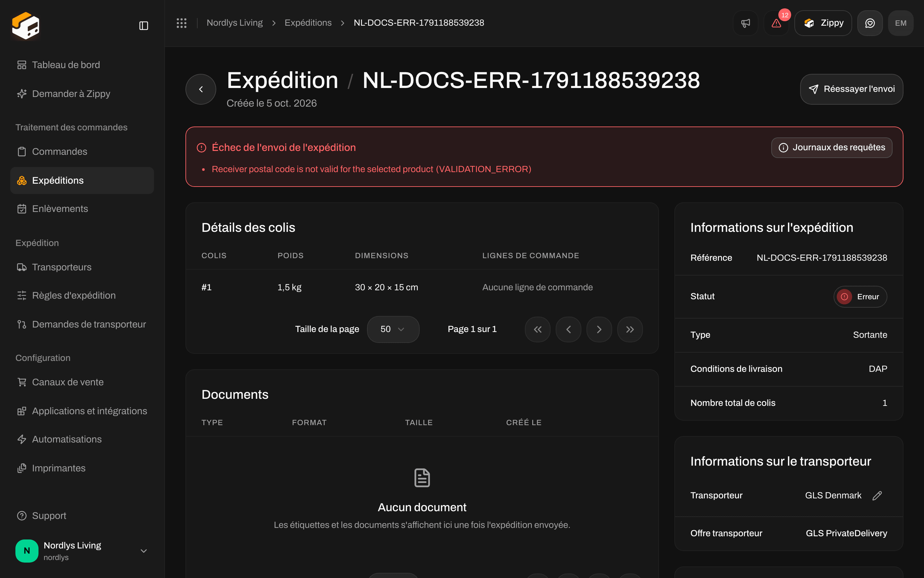924x578 pixels.
Task: Click the Sortante type value
Action: pyautogui.click(x=870, y=335)
